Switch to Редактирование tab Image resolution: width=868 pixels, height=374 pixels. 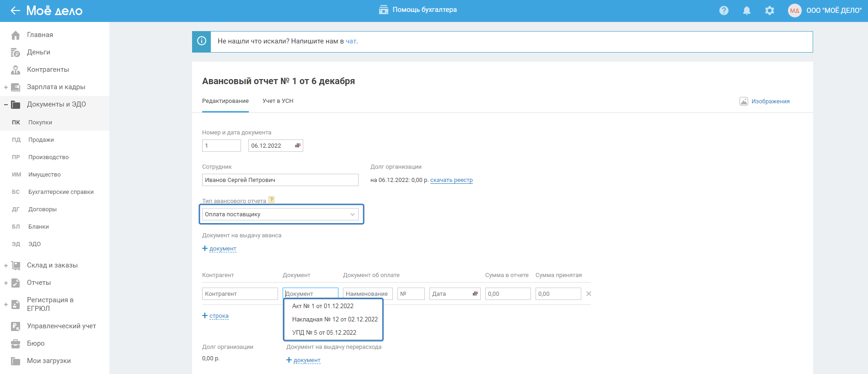click(x=225, y=101)
